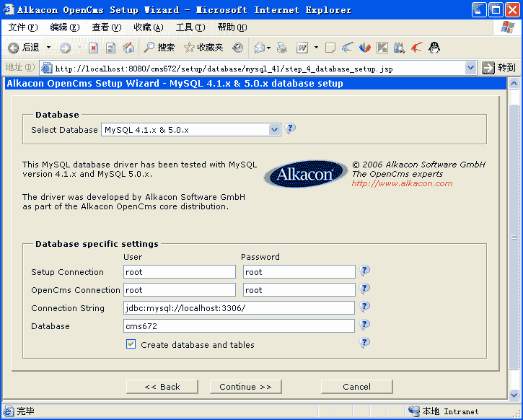Expand the address bar dropdown arrow
The height and width of the screenshot is (420, 523).
click(x=470, y=69)
